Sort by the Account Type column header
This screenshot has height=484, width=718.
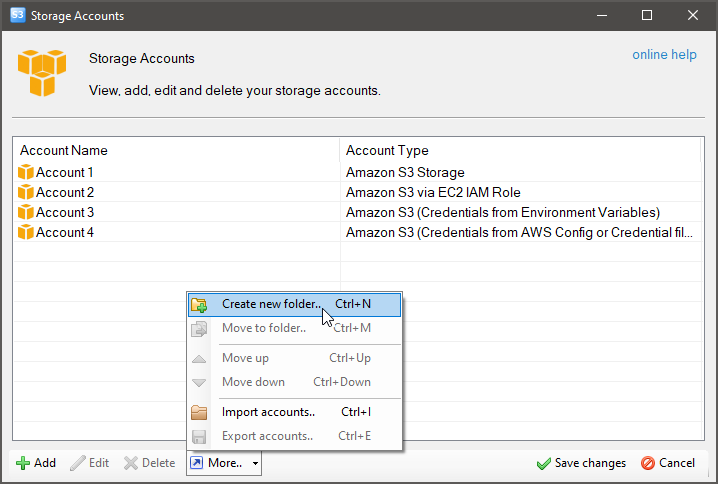(387, 151)
